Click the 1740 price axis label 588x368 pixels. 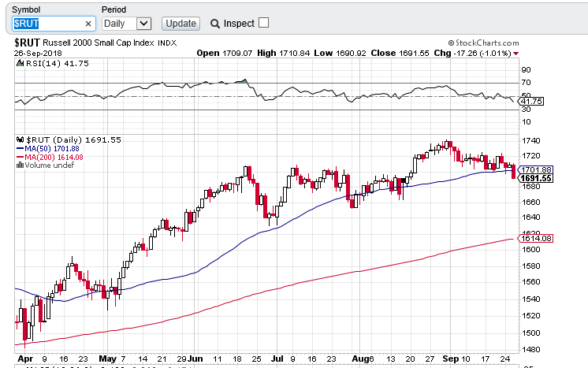[x=531, y=141]
